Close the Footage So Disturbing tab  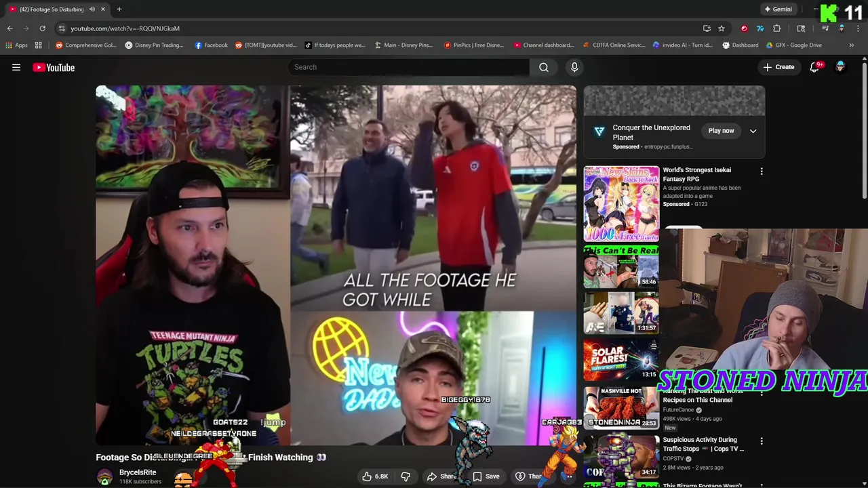click(x=103, y=9)
